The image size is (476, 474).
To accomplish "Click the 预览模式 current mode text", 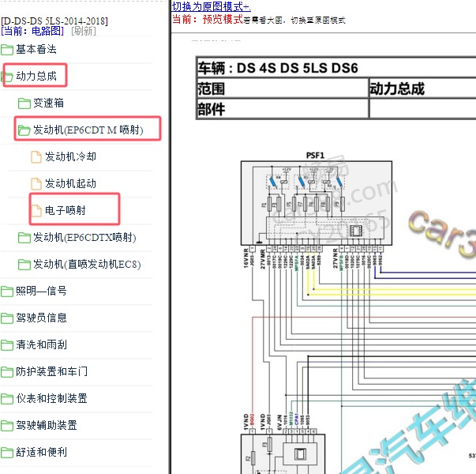I will 223,20.
